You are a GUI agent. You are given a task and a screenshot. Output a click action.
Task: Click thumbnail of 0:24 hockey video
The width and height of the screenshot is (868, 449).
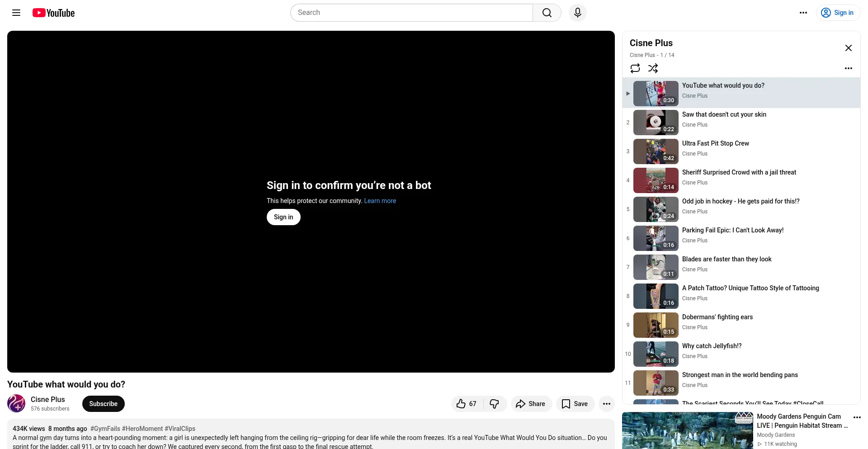pos(656,209)
